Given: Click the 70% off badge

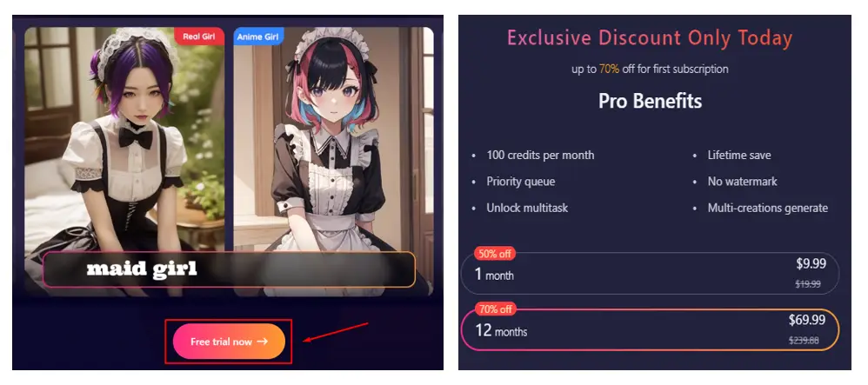Looking at the screenshot, I should tap(494, 309).
